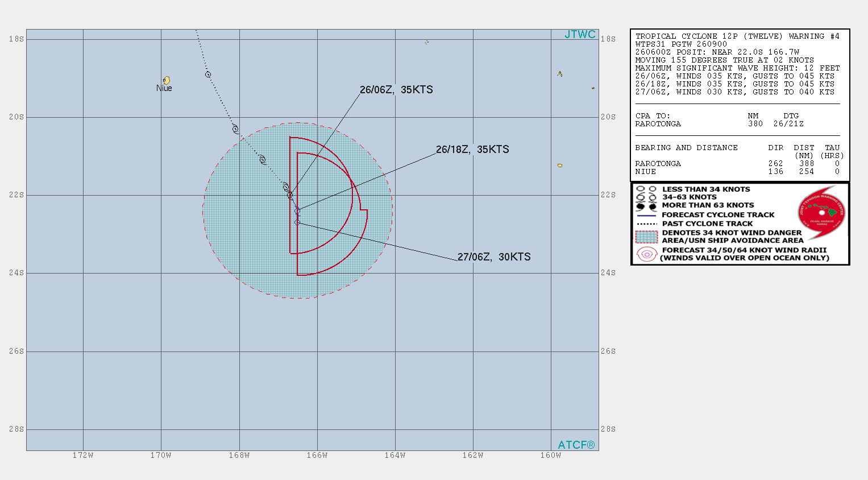
Task: Click the forecast cyclone track legend line
Action: click(647, 216)
